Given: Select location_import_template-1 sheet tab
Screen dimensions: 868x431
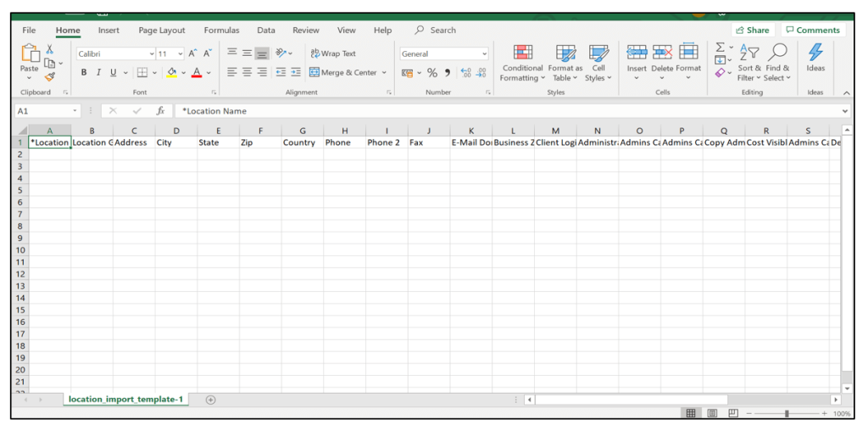Looking at the screenshot, I should (x=125, y=400).
